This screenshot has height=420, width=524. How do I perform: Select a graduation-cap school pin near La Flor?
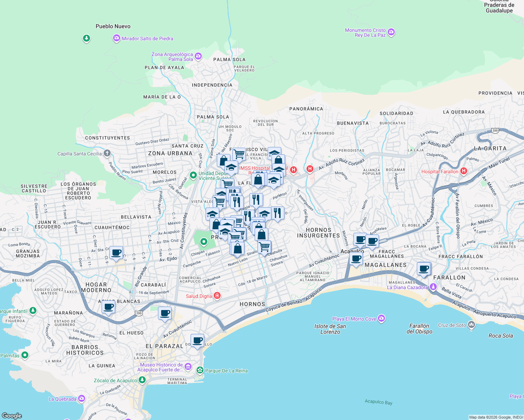point(274,180)
